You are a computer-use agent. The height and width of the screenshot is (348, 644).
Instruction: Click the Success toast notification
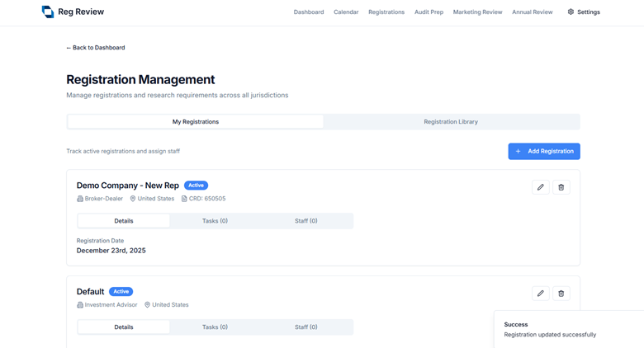(569, 329)
